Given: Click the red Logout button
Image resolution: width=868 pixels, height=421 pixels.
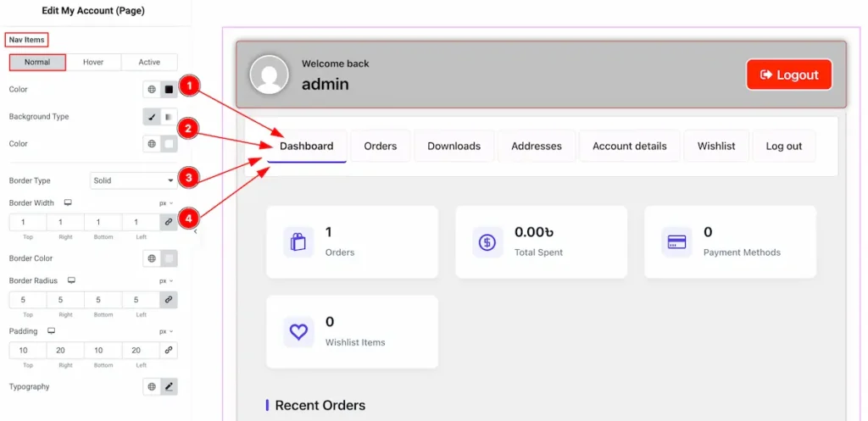Looking at the screenshot, I should click(788, 75).
